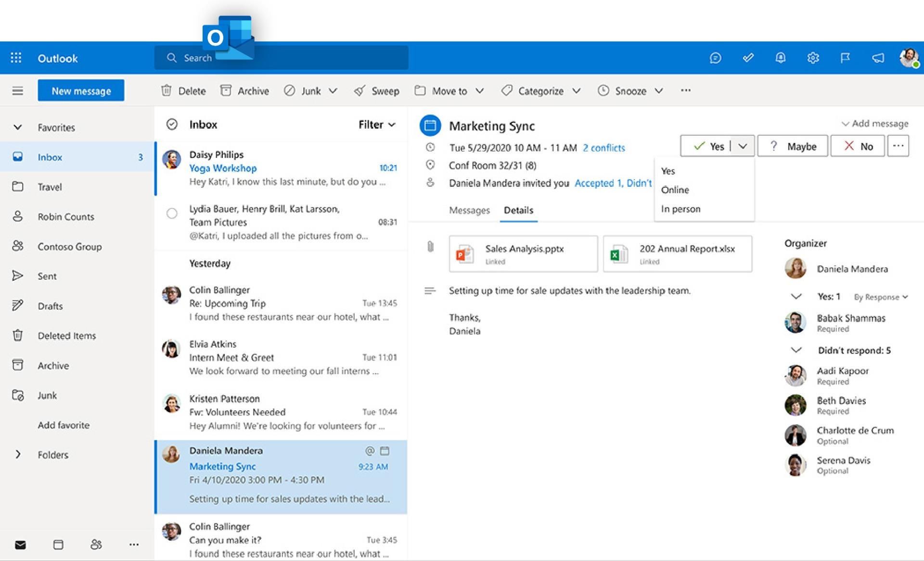Open the Sent folder
The width and height of the screenshot is (924, 561).
click(x=77, y=276)
